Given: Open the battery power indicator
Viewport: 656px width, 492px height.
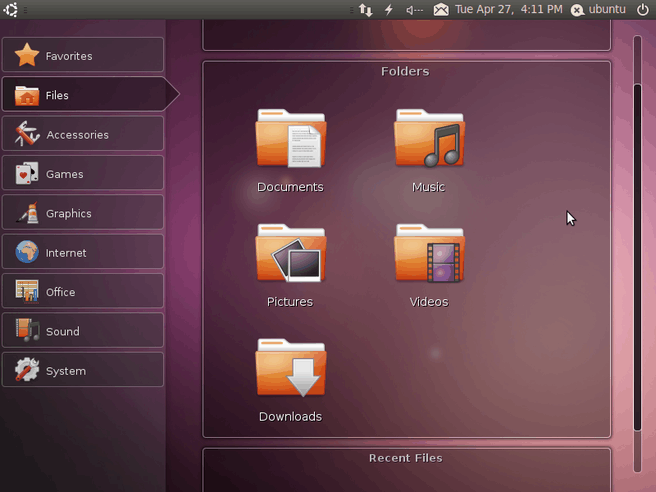Looking at the screenshot, I should coord(389,10).
